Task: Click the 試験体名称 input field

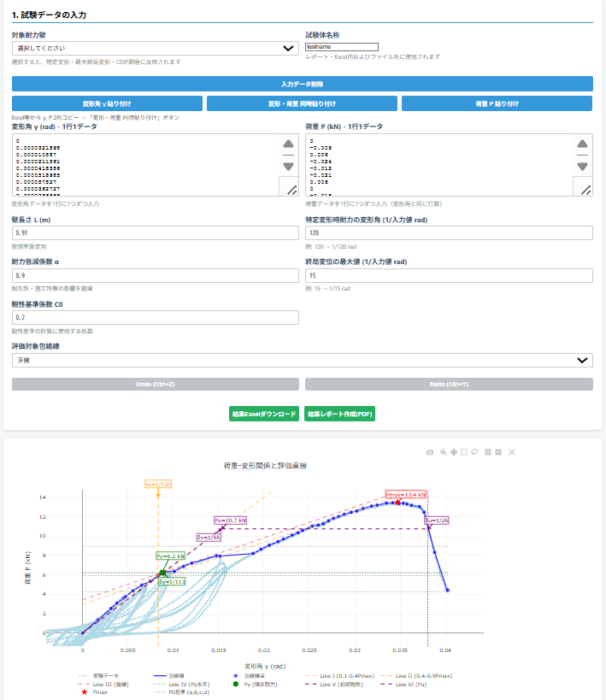Action: [x=341, y=47]
